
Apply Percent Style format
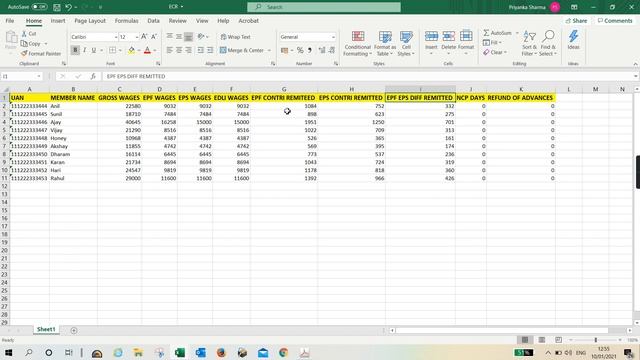point(300,50)
